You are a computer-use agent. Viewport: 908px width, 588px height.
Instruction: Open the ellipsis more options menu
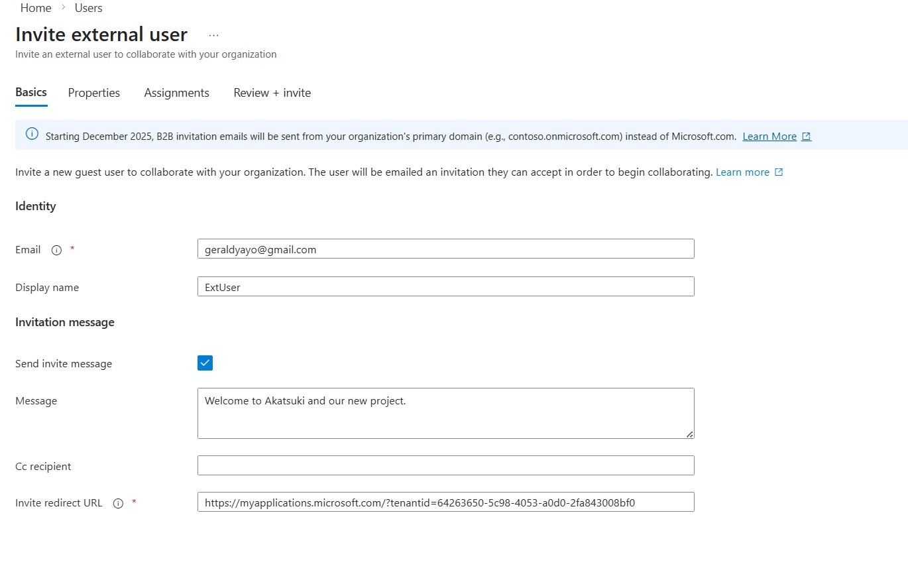[x=213, y=35]
